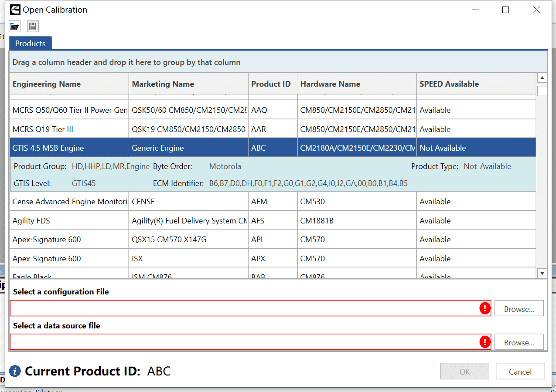The image size is (556, 392).
Task: Switch to the Products tab
Action: (x=30, y=44)
